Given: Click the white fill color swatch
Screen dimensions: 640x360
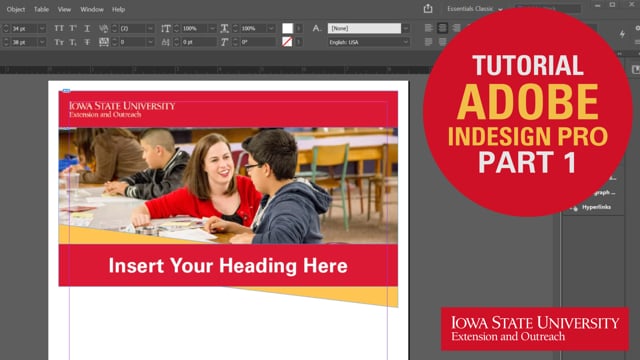Looking at the screenshot, I should coord(287,28).
